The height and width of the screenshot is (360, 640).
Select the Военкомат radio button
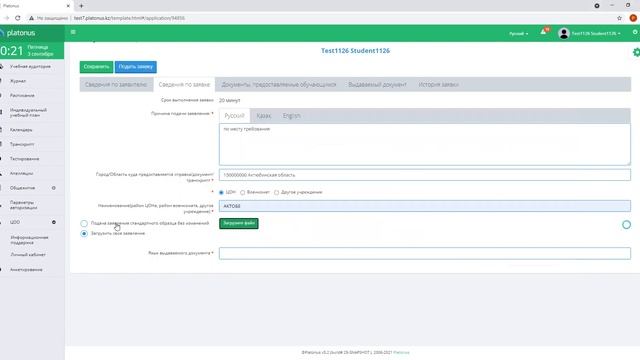[242, 192]
